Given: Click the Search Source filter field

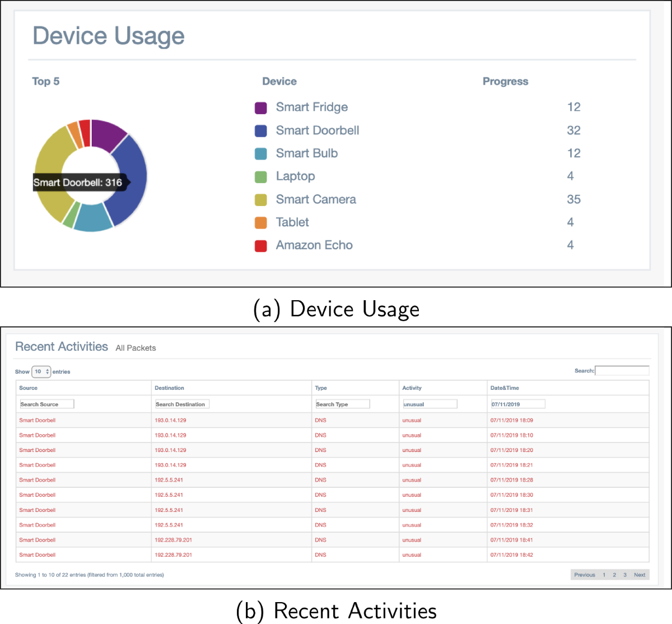Looking at the screenshot, I should pos(46,404).
